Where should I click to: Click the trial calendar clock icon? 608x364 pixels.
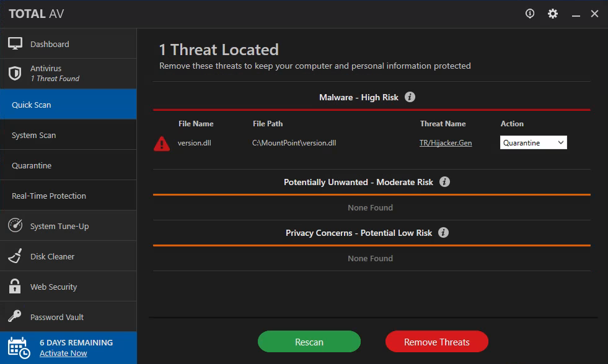click(19, 348)
